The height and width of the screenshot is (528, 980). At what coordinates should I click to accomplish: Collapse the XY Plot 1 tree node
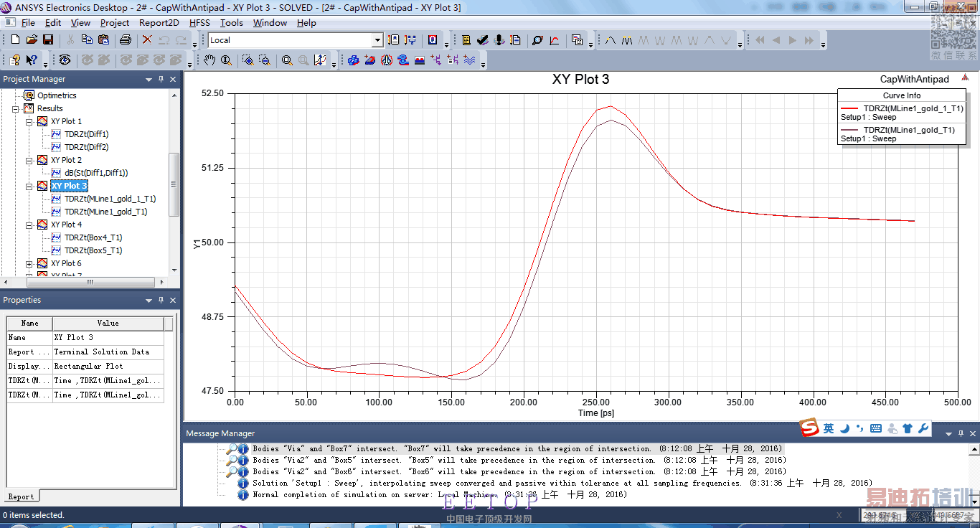29,122
